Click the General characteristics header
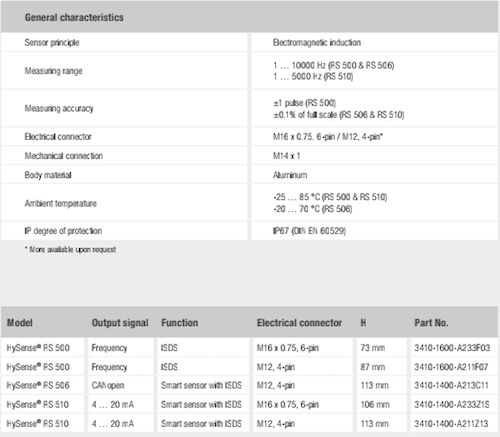 click(x=74, y=17)
